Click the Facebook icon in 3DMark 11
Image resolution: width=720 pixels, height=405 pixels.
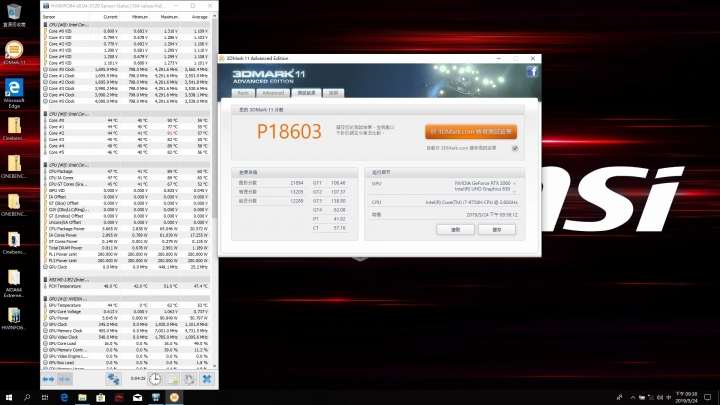click(x=532, y=72)
